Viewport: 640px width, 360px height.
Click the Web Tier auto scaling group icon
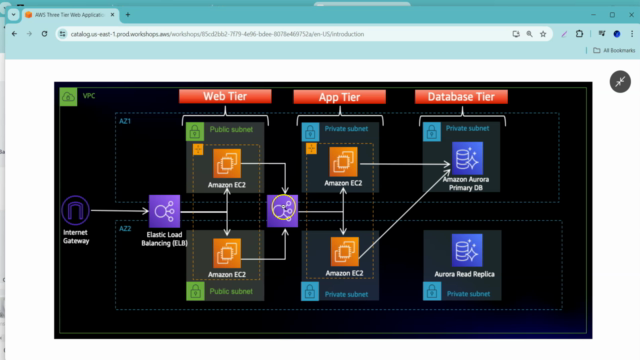click(x=198, y=149)
